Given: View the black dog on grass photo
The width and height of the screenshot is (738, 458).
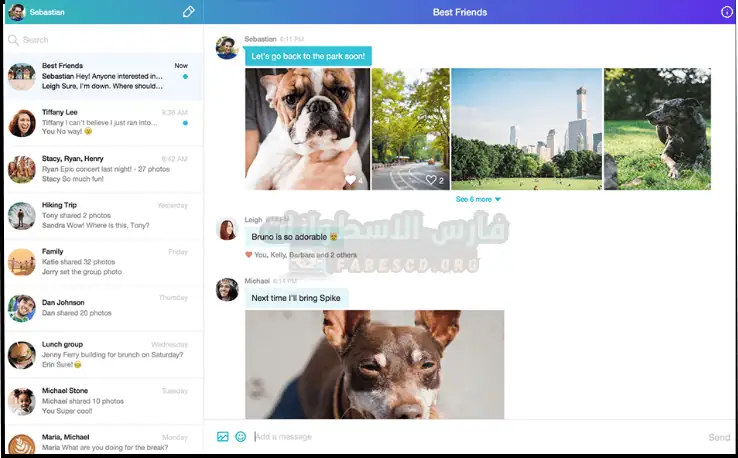Looking at the screenshot, I should [x=657, y=129].
